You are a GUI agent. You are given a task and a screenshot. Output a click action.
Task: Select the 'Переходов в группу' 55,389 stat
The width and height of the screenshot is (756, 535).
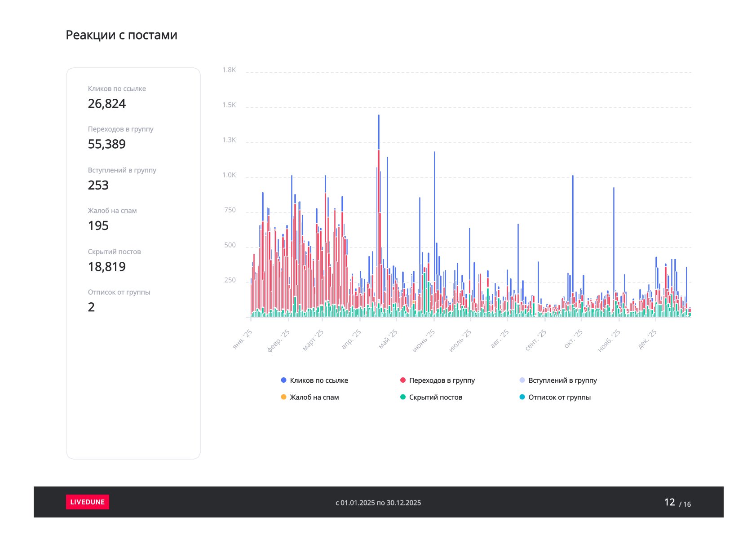[x=107, y=144]
